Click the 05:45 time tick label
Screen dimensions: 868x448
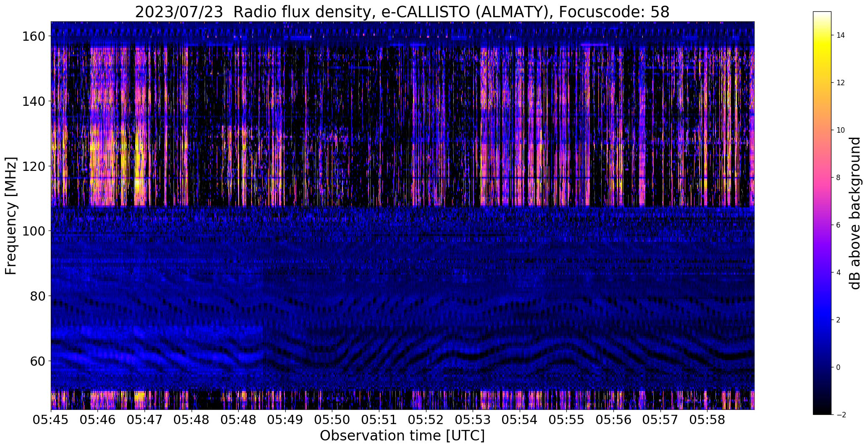coord(51,420)
